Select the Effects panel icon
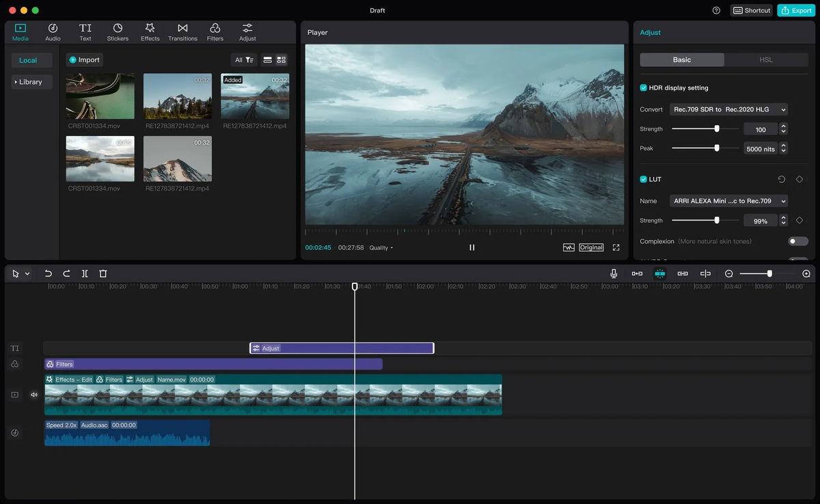 150,31
